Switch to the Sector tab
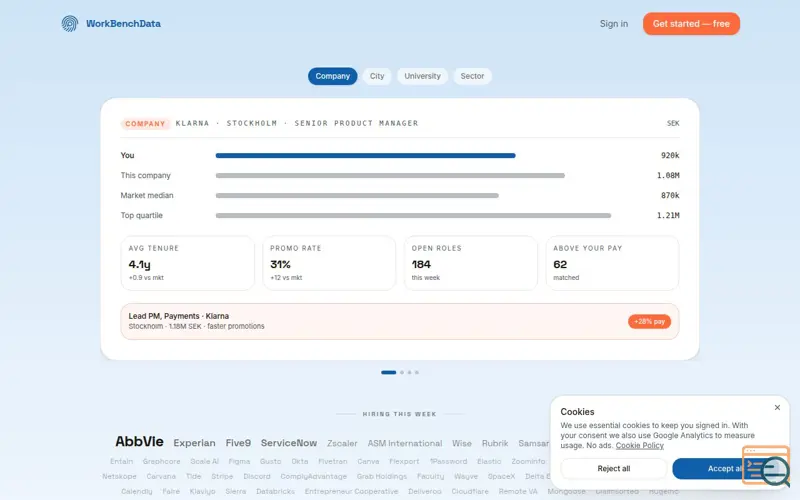The width and height of the screenshot is (800, 500). (472, 76)
